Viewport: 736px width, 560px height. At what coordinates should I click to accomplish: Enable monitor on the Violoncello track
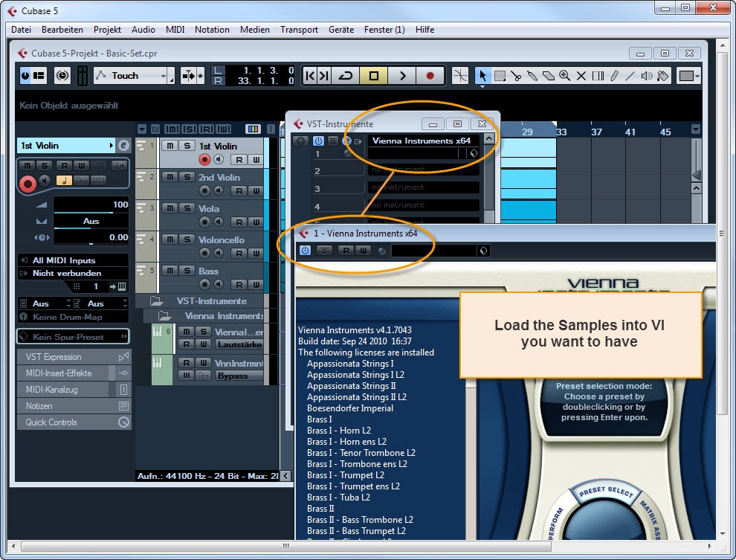(x=219, y=253)
